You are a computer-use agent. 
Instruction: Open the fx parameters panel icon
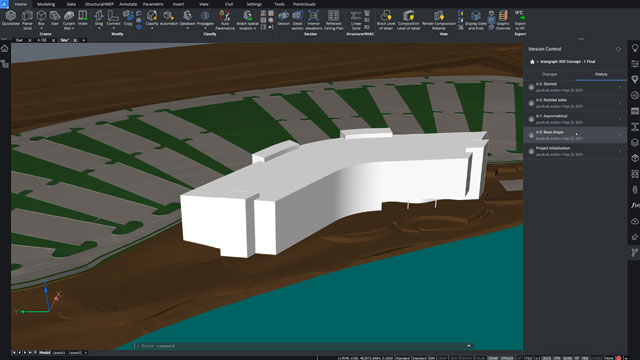tap(635, 205)
